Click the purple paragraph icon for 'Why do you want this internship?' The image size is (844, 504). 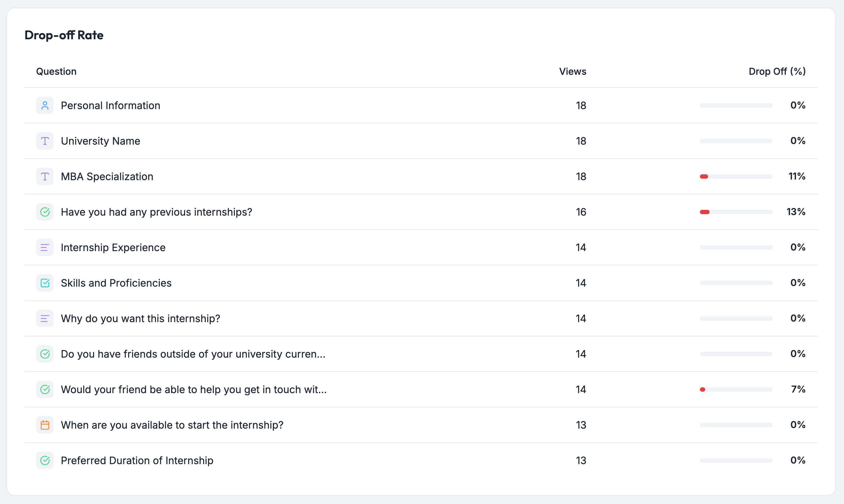pos(45,318)
